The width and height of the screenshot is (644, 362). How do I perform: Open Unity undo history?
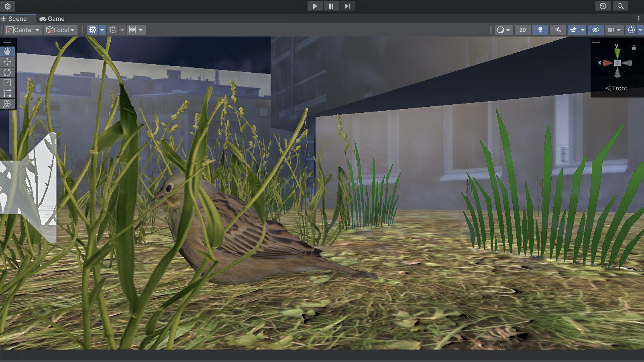coord(603,6)
